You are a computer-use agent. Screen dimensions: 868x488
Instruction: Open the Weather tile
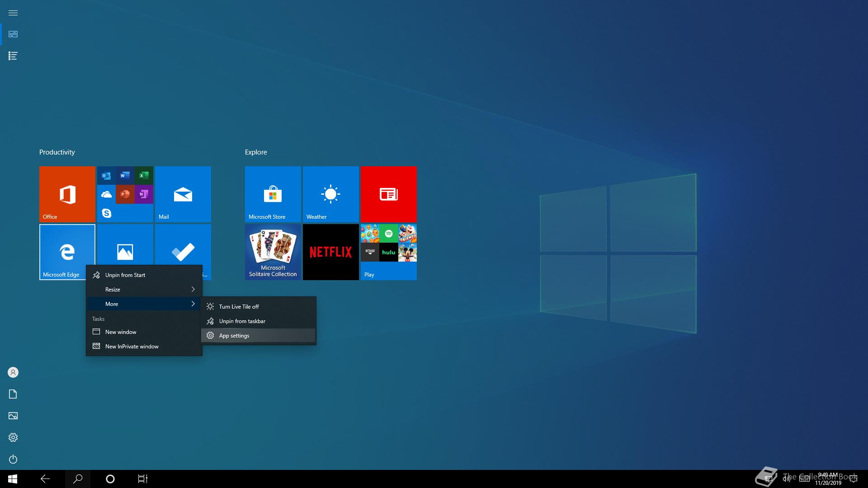(x=331, y=194)
